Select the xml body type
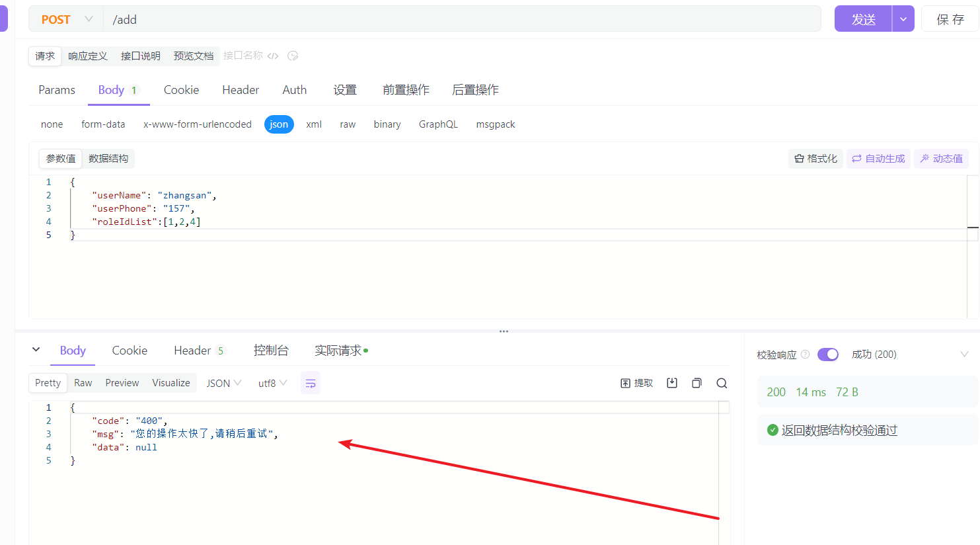 coord(314,124)
